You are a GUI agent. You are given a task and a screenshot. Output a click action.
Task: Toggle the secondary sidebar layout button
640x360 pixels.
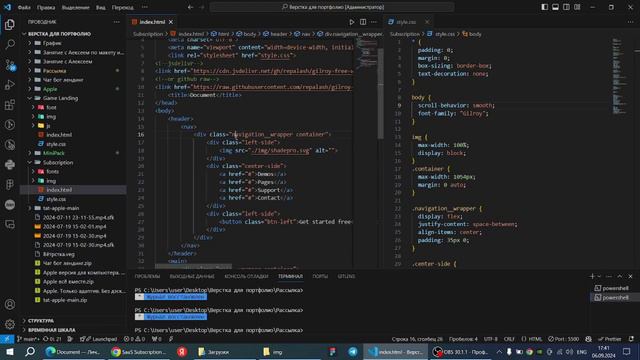pyautogui.click(x=566, y=7)
